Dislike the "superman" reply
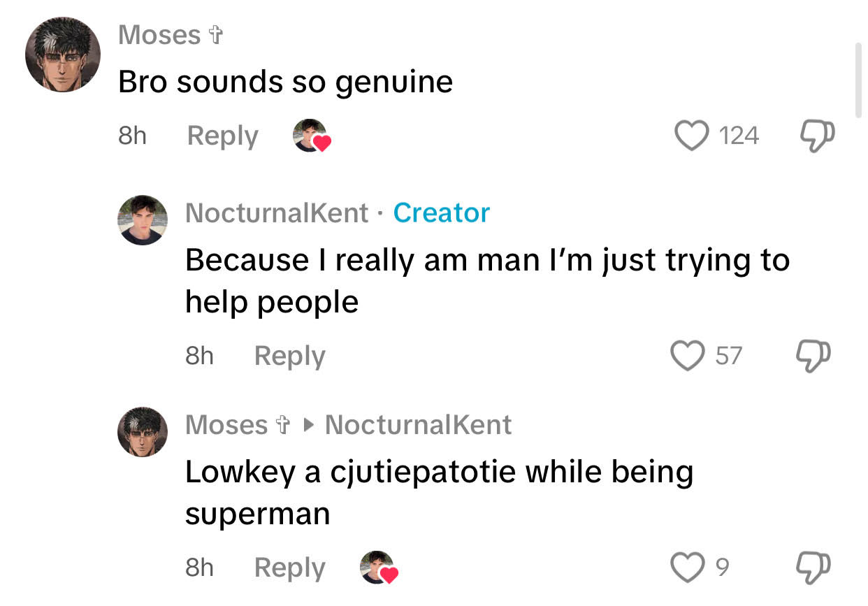The height and width of the screenshot is (606, 868). tap(813, 568)
